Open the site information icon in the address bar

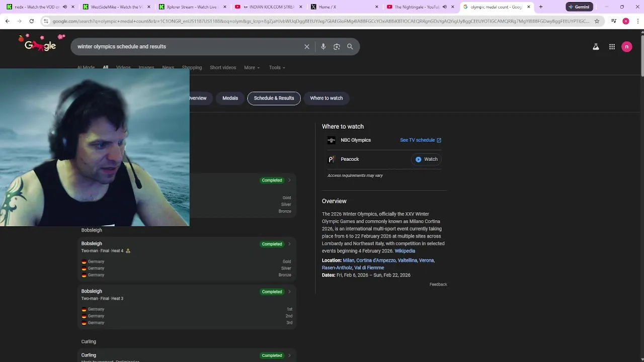click(x=46, y=21)
